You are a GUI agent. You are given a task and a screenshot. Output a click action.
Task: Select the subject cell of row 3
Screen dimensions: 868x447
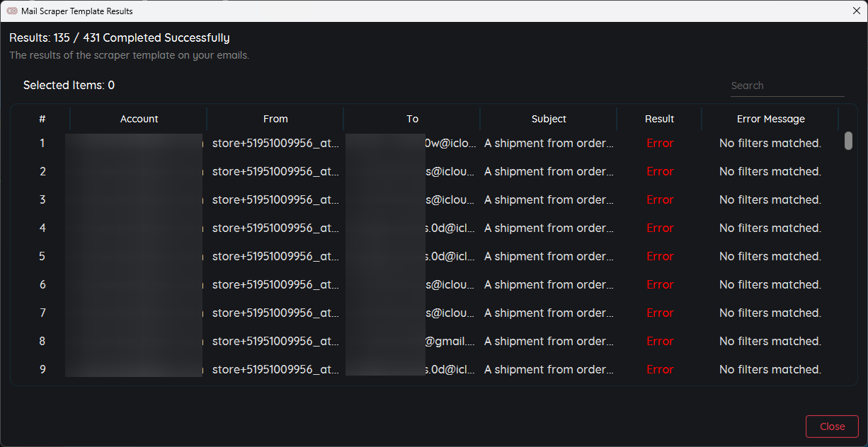(549, 199)
